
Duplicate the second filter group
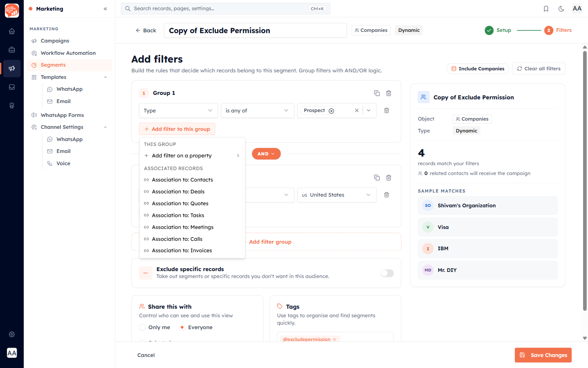tap(377, 177)
